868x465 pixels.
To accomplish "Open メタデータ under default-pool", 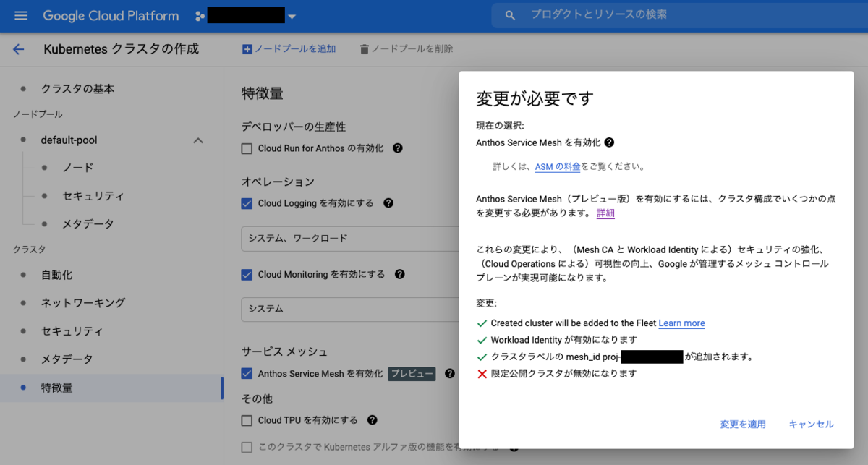I will point(88,224).
